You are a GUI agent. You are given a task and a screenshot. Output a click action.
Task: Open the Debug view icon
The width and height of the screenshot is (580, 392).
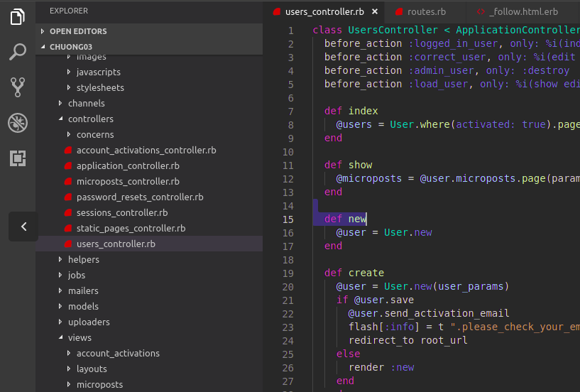(18, 123)
